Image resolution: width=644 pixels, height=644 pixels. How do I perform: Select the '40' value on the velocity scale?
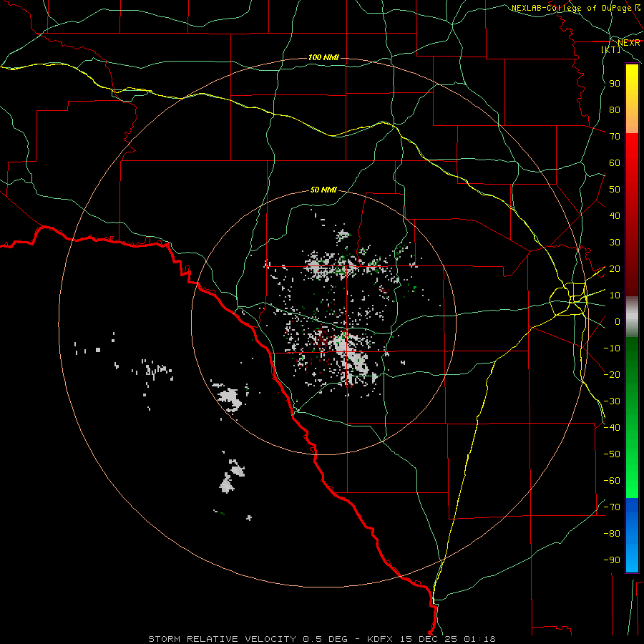pos(615,216)
